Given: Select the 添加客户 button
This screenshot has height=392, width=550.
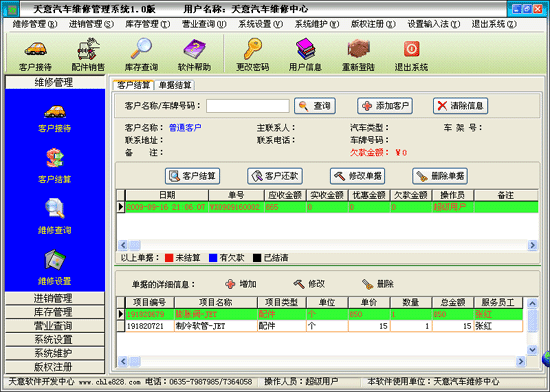Looking at the screenshot, I should (x=385, y=106).
